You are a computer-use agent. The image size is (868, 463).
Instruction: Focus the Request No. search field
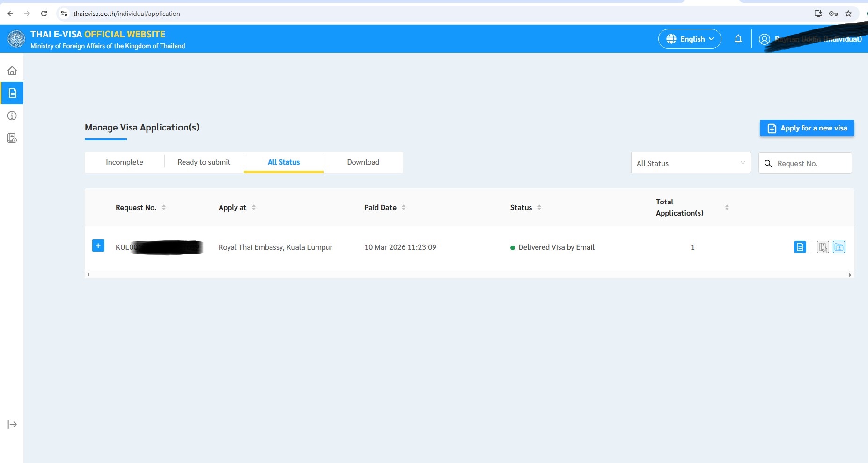pos(811,163)
